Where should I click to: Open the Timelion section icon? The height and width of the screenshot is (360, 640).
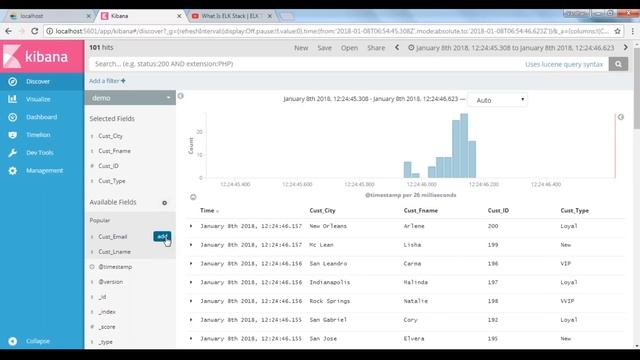tap(13, 135)
